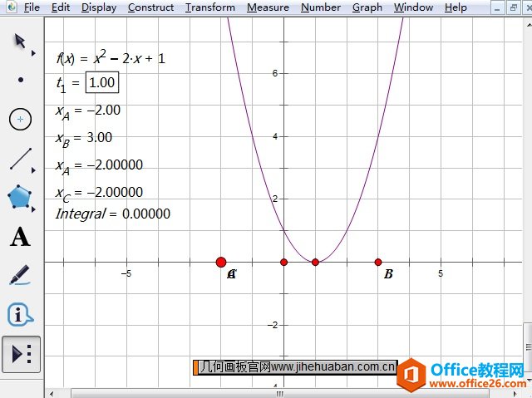The image size is (532, 398).
Task: Open the Help menu
Action: [456, 7]
